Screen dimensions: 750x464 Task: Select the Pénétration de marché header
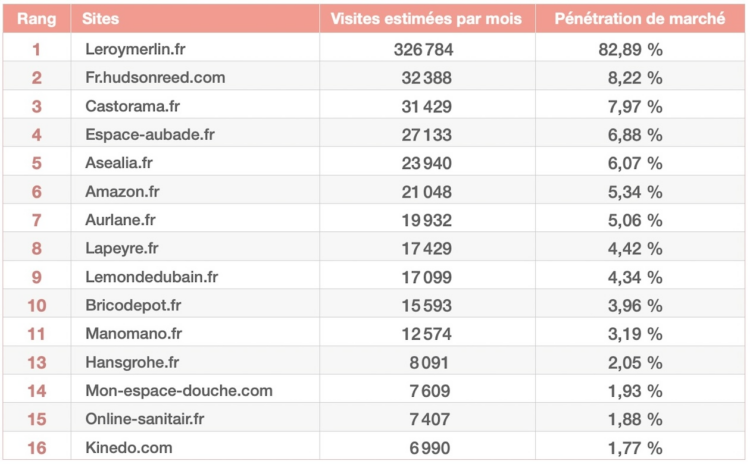[640, 20]
